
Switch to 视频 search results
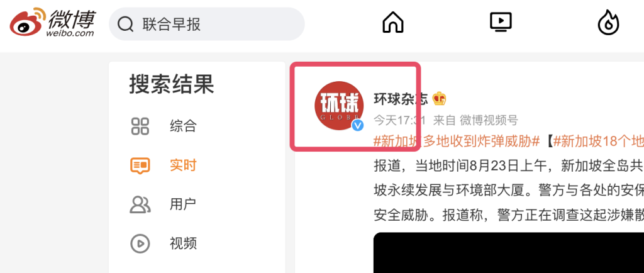click(x=183, y=243)
